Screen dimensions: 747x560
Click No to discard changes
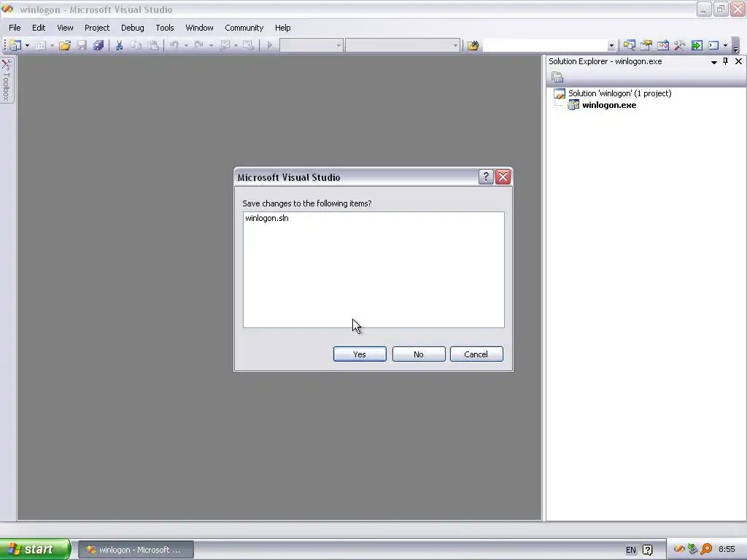click(419, 354)
